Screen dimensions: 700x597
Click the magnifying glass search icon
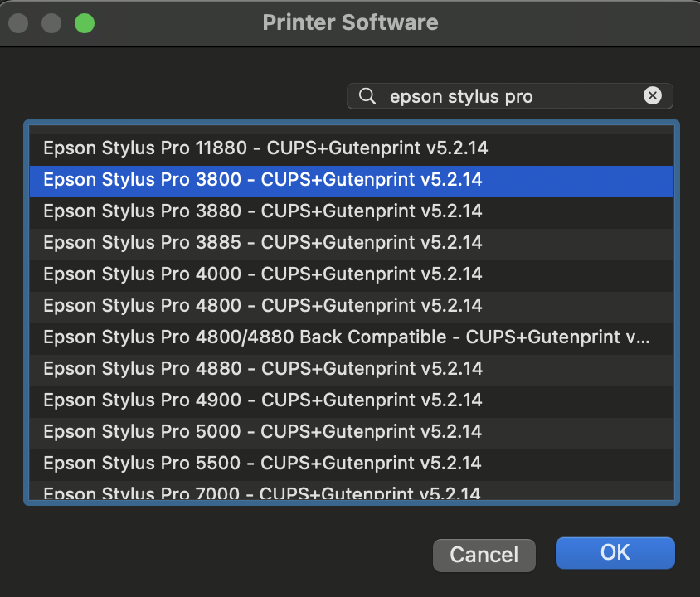click(367, 96)
